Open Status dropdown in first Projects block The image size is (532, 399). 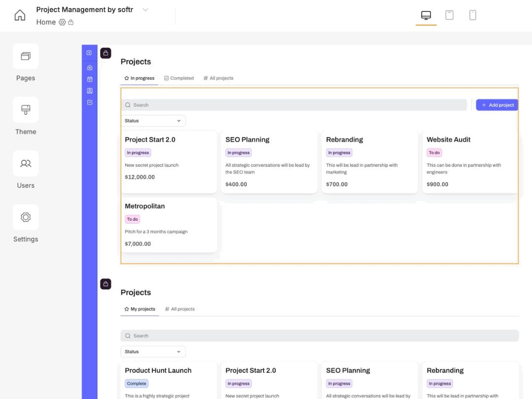(153, 121)
